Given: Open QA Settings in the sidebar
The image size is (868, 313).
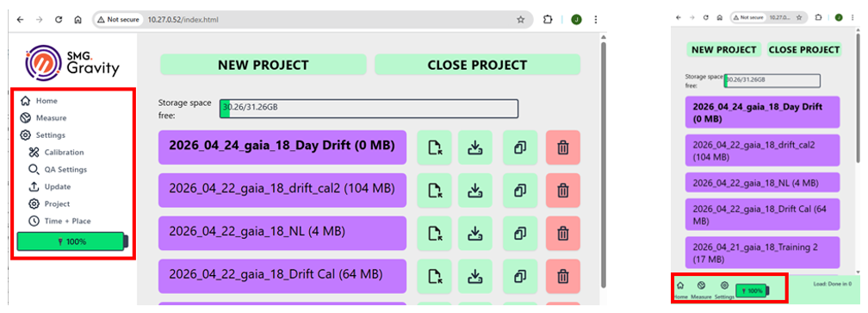Looking at the screenshot, I should click(x=59, y=170).
